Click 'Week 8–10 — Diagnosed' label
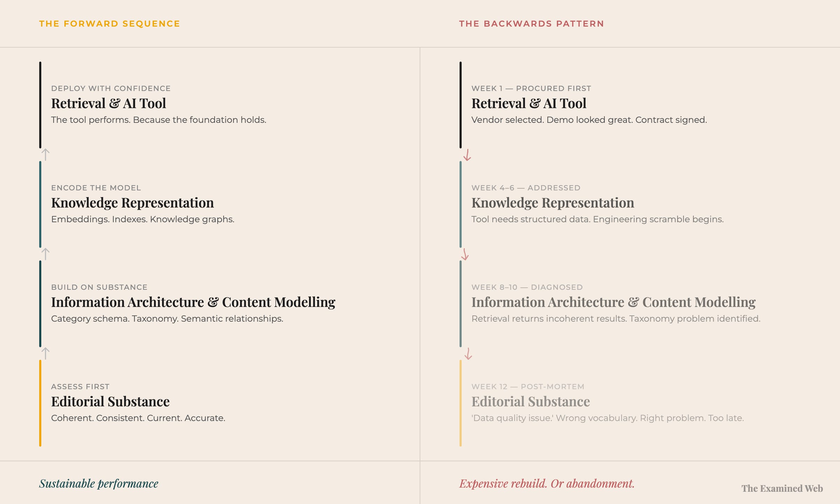Viewport: 840px width, 504px height. [x=527, y=287]
